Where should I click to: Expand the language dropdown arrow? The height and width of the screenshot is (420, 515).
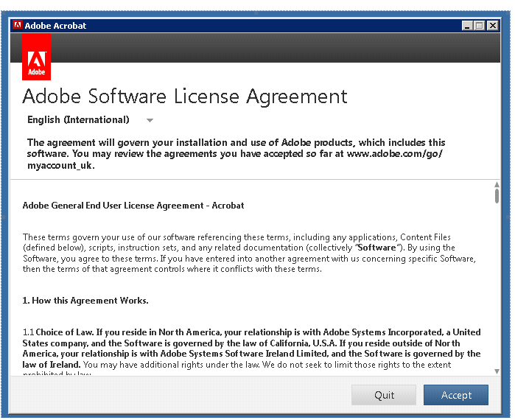coord(150,120)
